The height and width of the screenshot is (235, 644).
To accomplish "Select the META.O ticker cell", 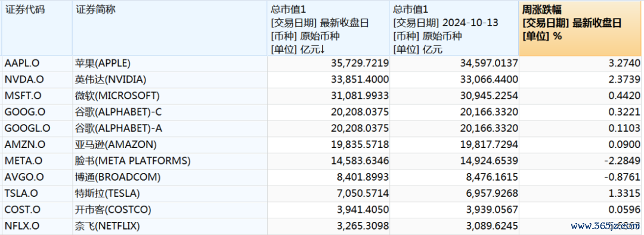I will click(x=37, y=160).
